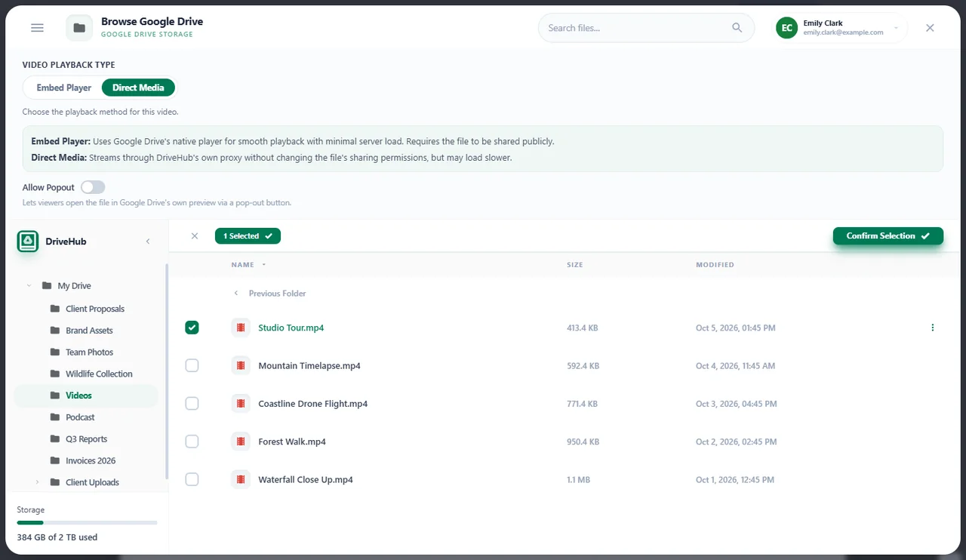
Task: Click the Forest Walk.mp4 video file icon
Action: pyautogui.click(x=241, y=442)
